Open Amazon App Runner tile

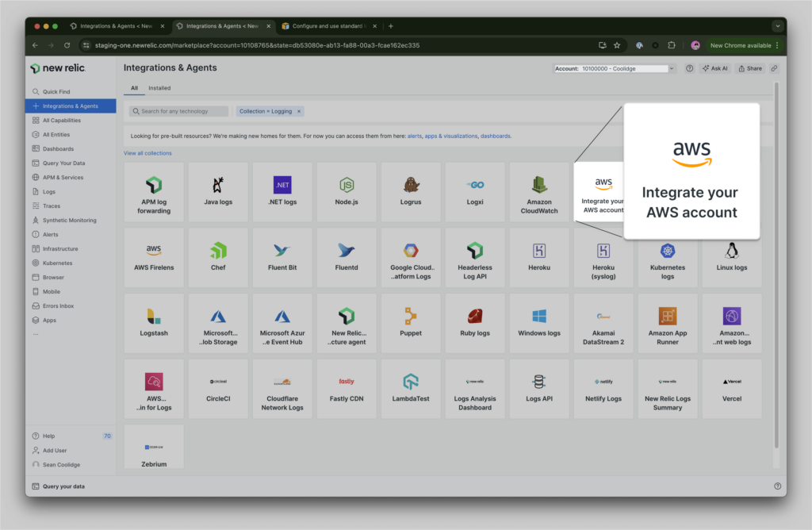click(668, 323)
